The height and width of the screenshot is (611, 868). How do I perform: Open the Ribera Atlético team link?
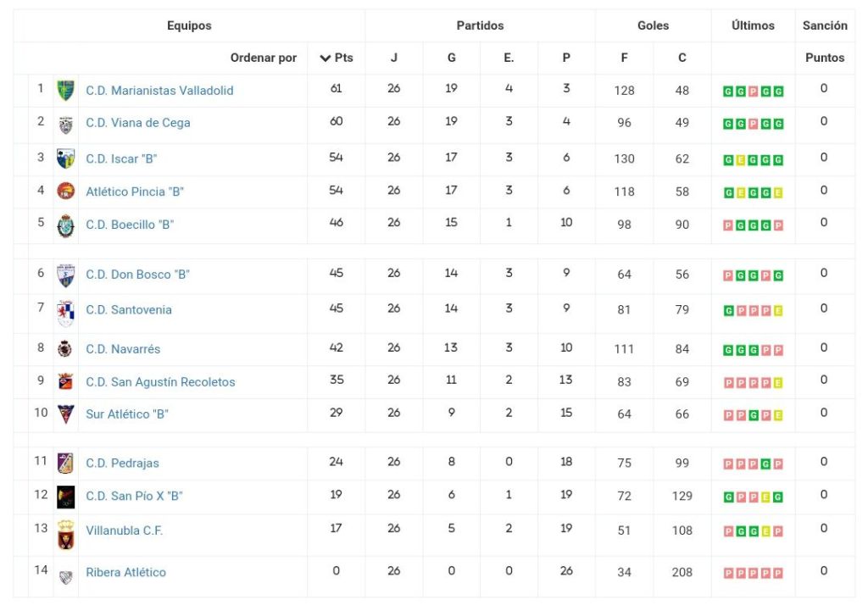(x=125, y=572)
